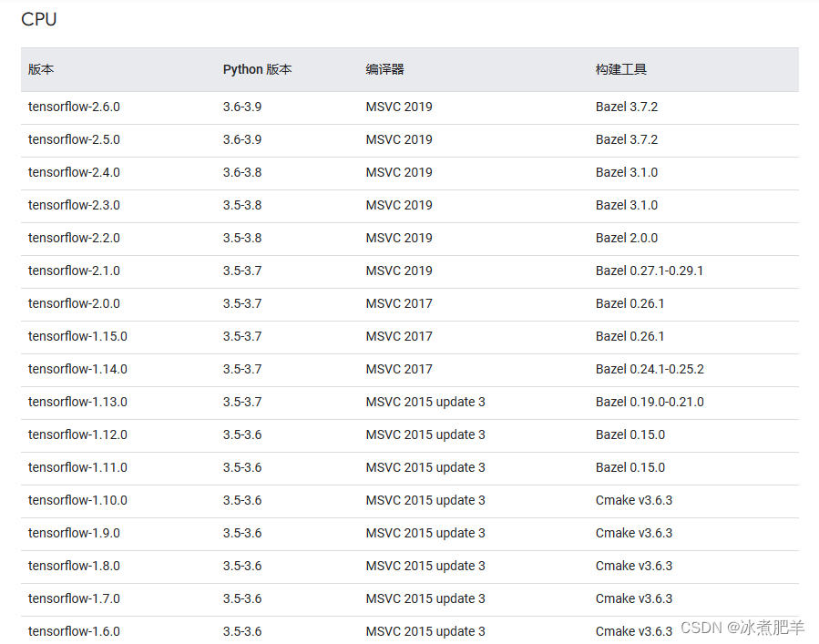Click the 版本 column header

[x=41, y=69]
